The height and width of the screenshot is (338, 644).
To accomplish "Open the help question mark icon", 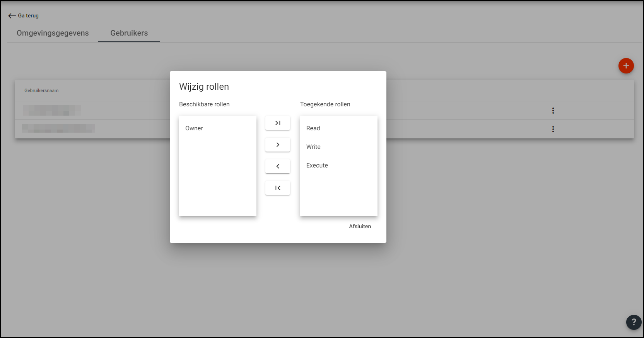I will [x=634, y=322].
